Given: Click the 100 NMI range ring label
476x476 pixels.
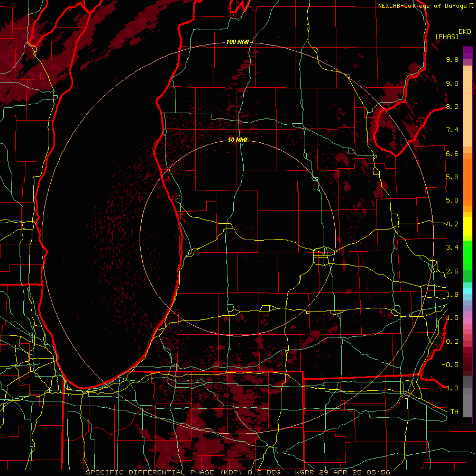Looking at the screenshot, I should (x=237, y=42).
